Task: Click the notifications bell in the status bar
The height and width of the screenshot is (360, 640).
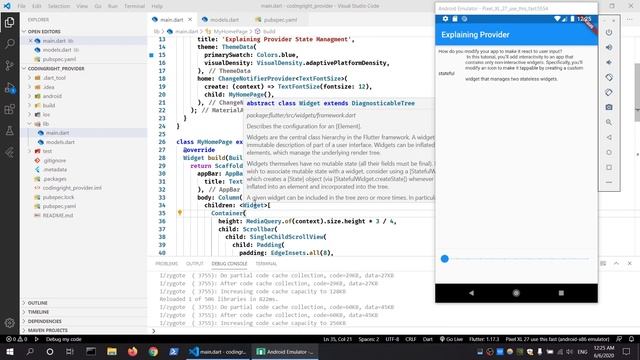Action: [631, 339]
